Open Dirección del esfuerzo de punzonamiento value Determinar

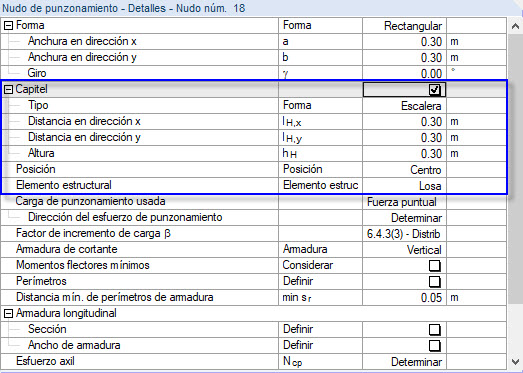pos(405,218)
